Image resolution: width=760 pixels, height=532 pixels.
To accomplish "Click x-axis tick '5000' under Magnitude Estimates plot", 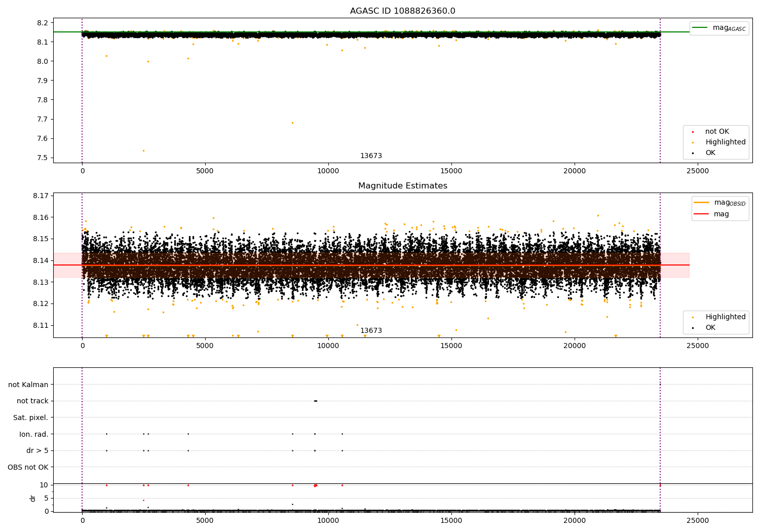I will 205,346.
